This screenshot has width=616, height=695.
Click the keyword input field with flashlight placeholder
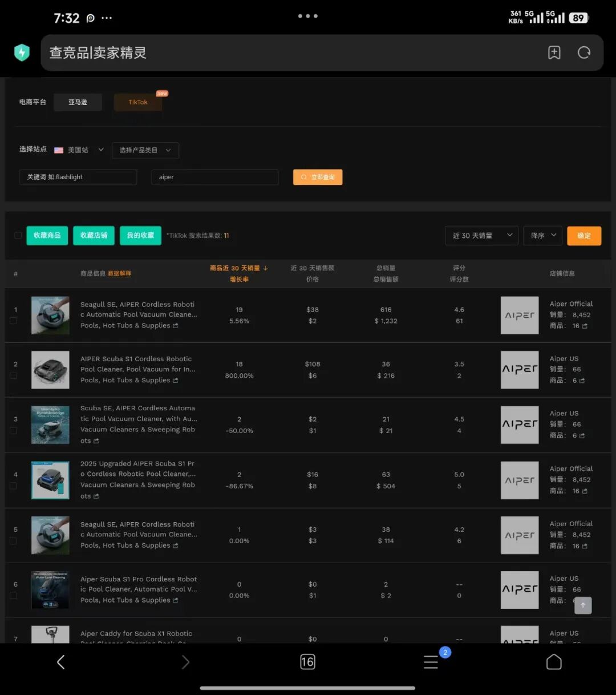click(78, 177)
